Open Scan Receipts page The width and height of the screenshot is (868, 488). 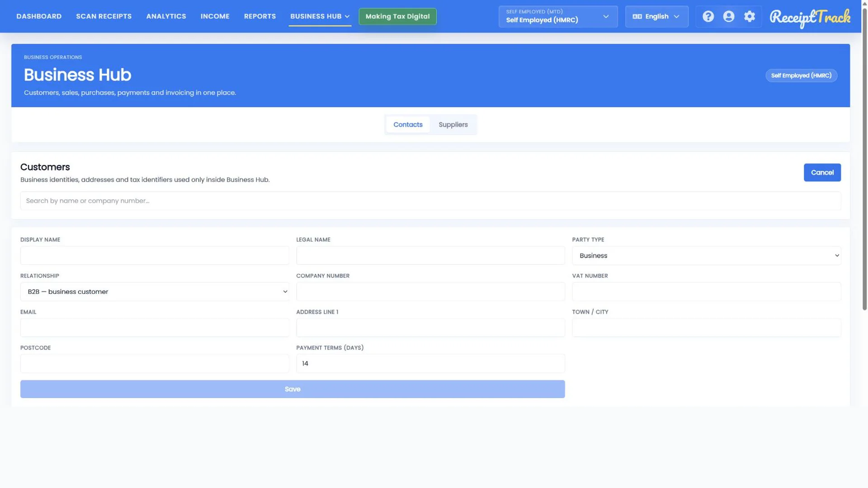[x=104, y=16]
